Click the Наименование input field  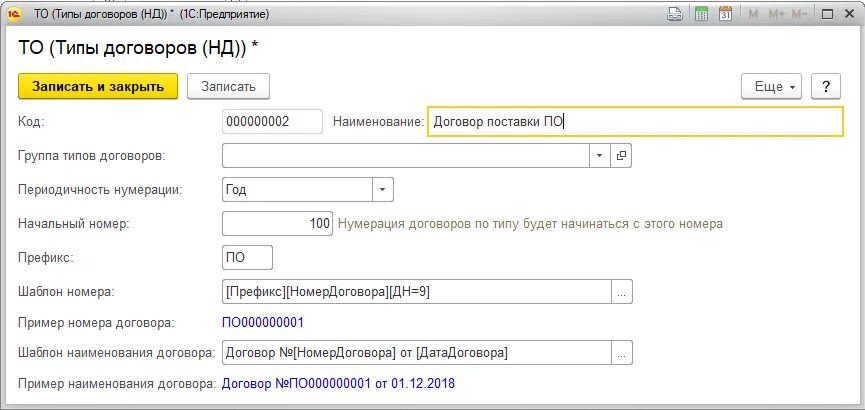click(635, 121)
